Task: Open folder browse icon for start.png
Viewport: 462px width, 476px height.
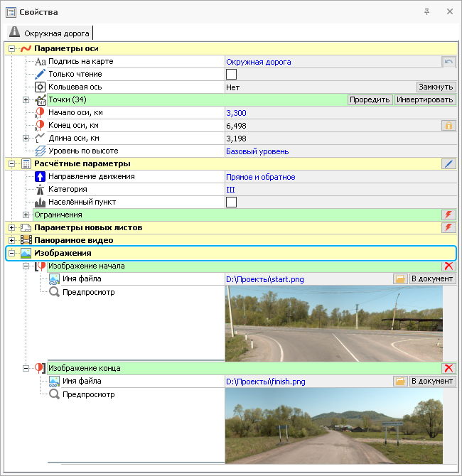Action: click(400, 278)
